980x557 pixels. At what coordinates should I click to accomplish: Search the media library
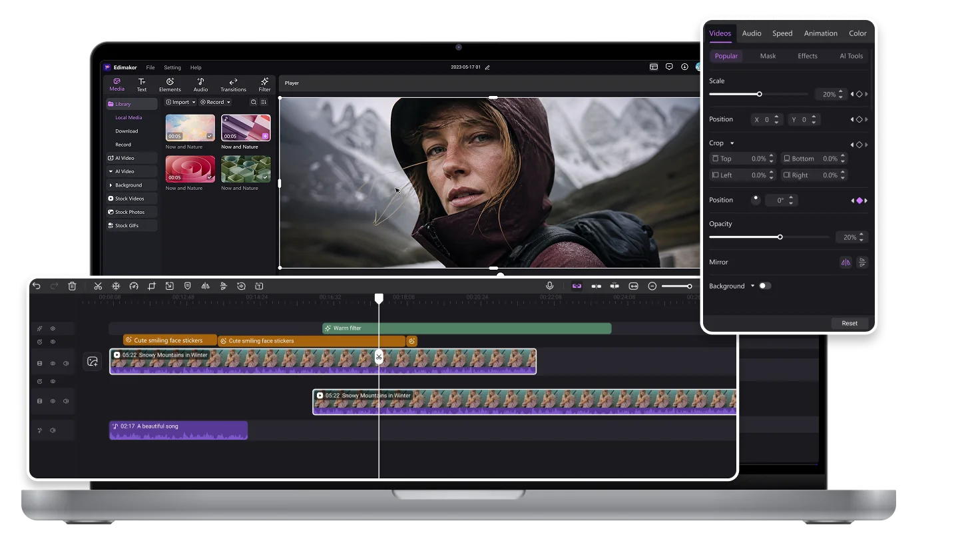(x=254, y=102)
